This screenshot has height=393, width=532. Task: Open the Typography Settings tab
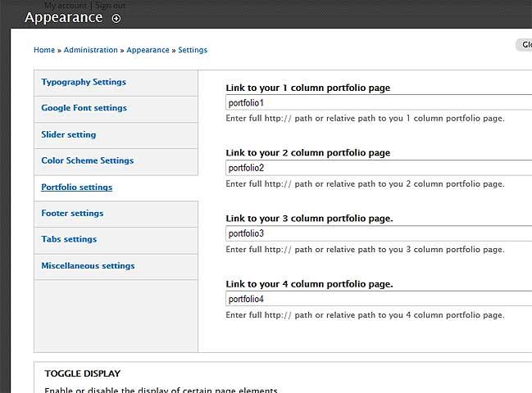coord(84,82)
